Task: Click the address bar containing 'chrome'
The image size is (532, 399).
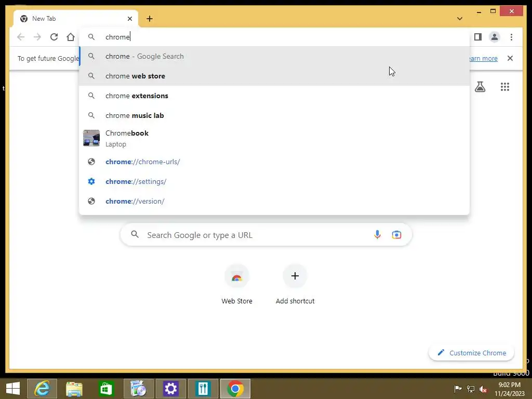Action: [274, 37]
